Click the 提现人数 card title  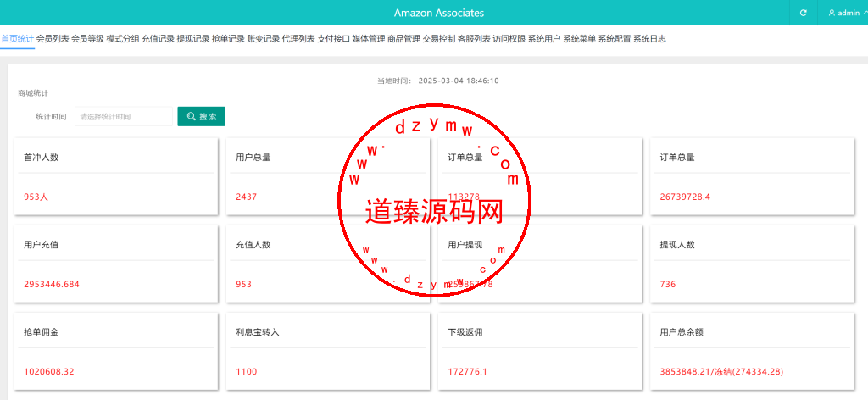(x=677, y=245)
